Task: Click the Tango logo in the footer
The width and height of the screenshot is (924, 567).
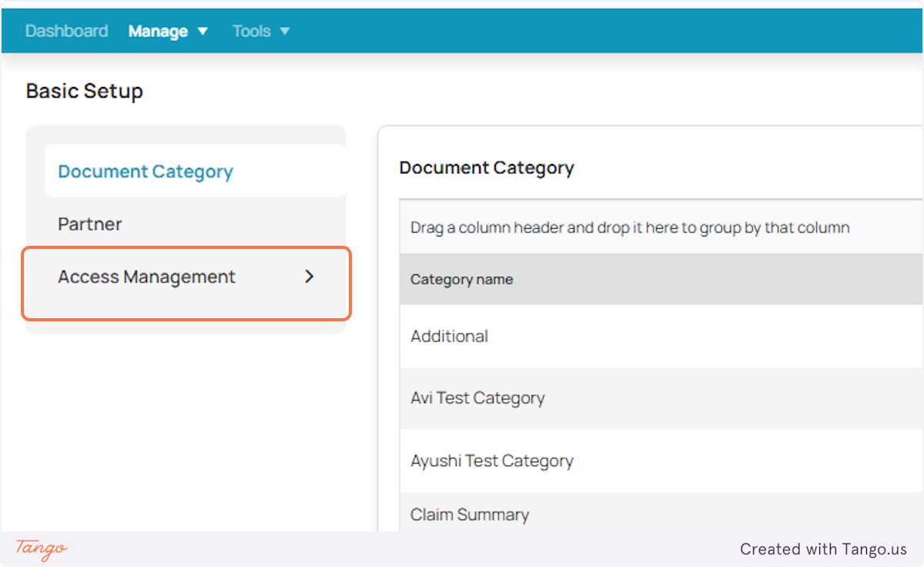Action: pos(39,549)
